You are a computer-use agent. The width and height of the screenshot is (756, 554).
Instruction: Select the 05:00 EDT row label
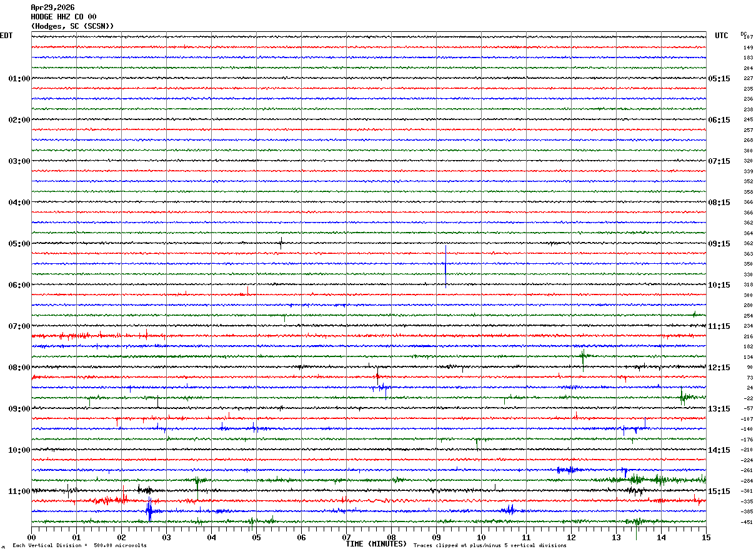[x=19, y=244]
